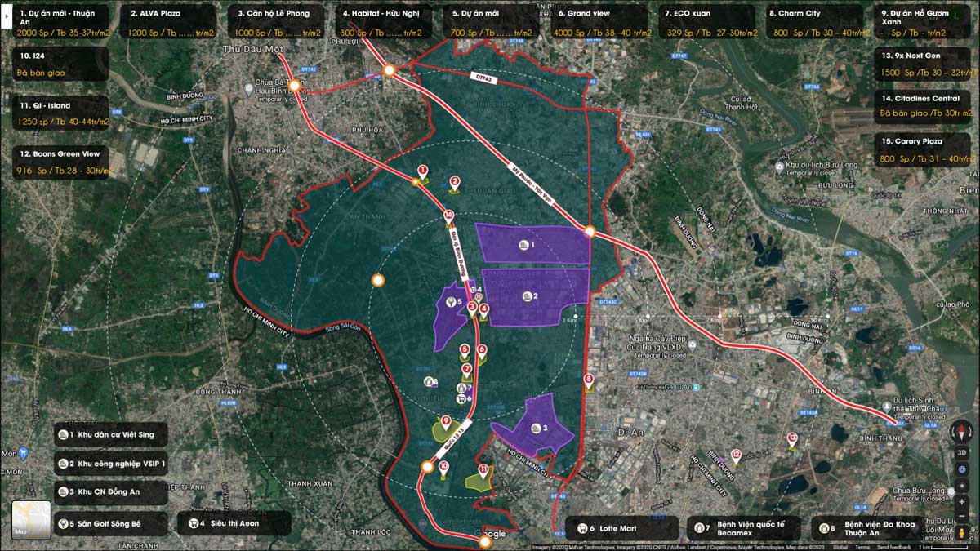Click the globe view icon
The width and height of the screenshot is (980, 551).
click(962, 469)
